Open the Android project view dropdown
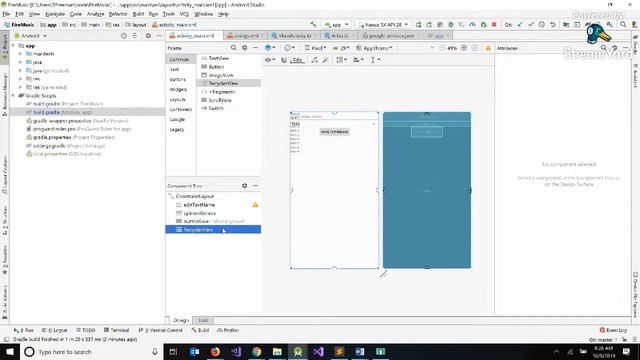 tap(31, 36)
